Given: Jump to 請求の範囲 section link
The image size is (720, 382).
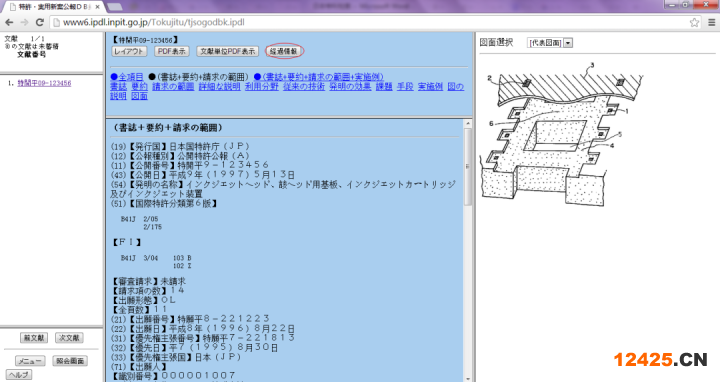Looking at the screenshot, I should pos(173,86).
